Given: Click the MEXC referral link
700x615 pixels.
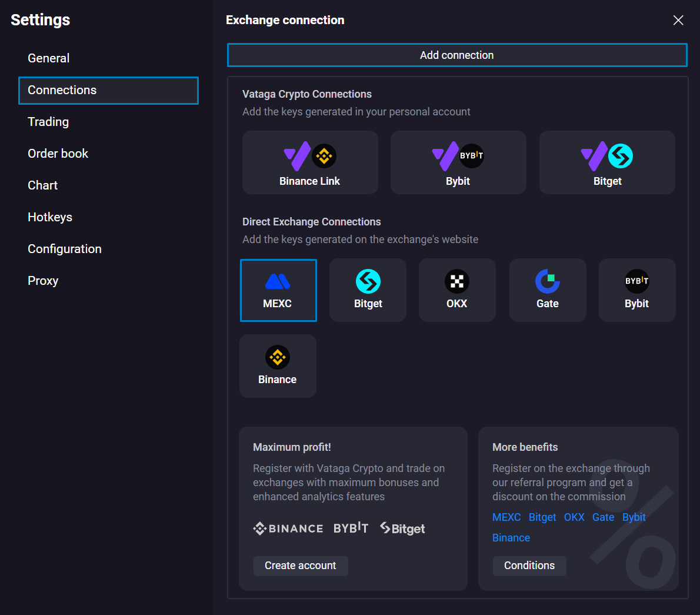Looking at the screenshot, I should tap(506, 517).
